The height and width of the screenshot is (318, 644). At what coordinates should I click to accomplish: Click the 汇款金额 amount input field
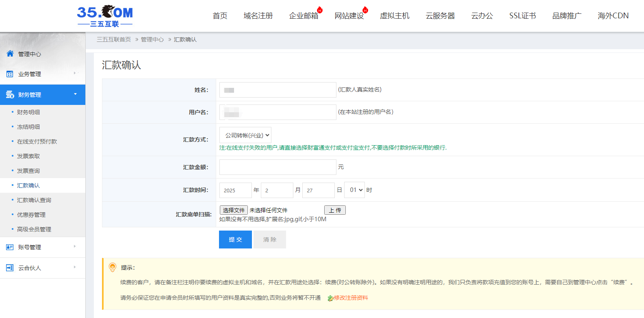[x=278, y=167]
